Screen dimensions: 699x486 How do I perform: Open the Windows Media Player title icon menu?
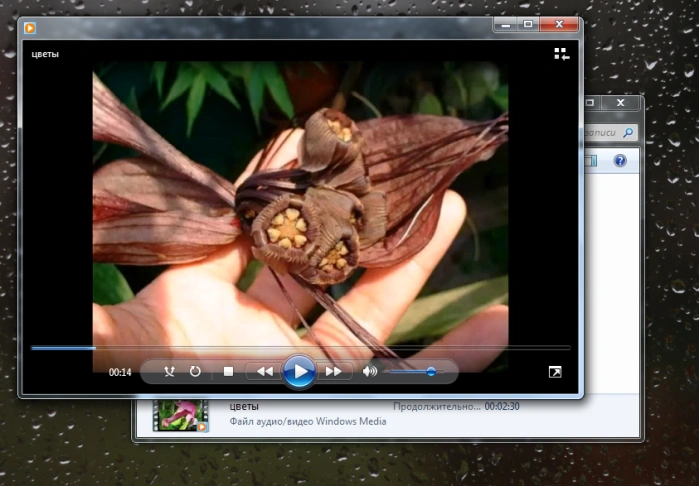coord(30,28)
